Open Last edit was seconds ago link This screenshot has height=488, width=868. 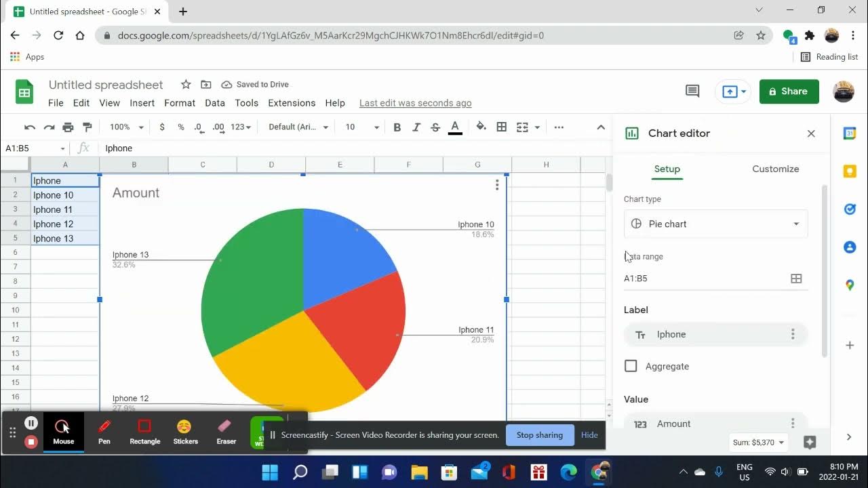click(415, 103)
